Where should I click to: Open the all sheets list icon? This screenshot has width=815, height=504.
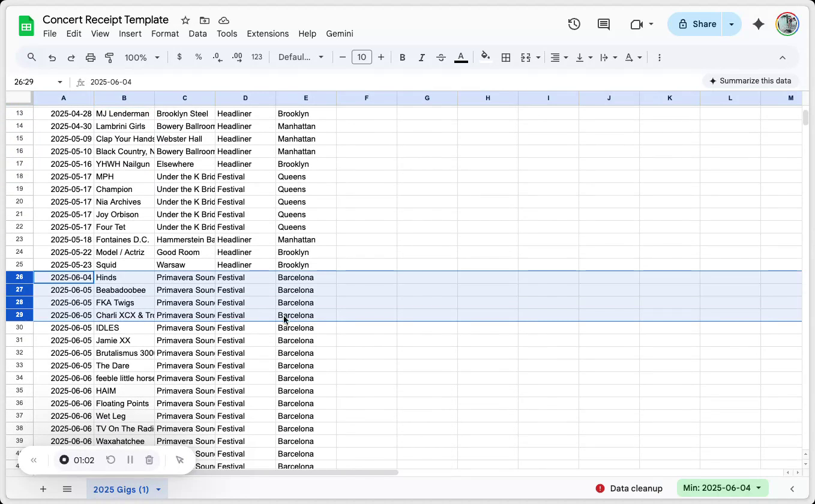(x=67, y=489)
